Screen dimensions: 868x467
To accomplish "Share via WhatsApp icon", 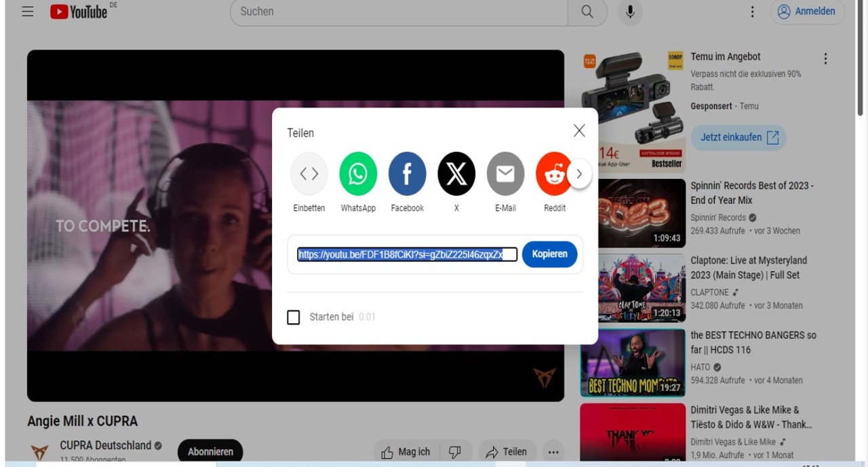I will pyautogui.click(x=358, y=174).
